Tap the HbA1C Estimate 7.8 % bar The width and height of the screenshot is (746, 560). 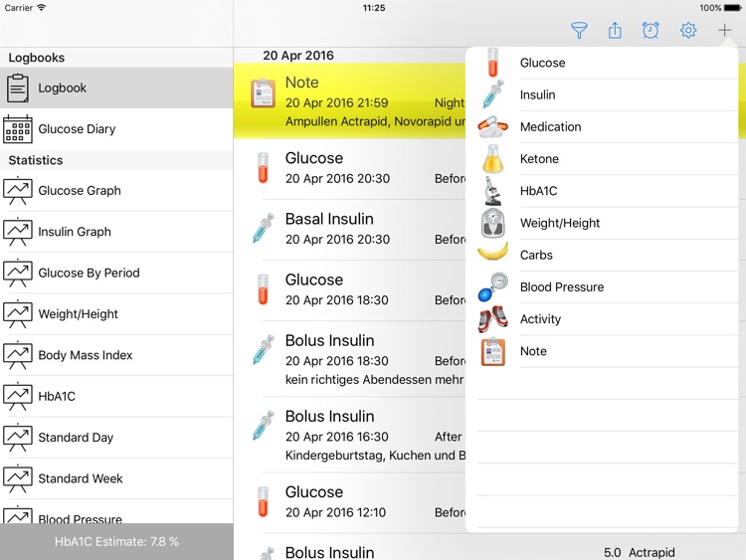[116, 541]
